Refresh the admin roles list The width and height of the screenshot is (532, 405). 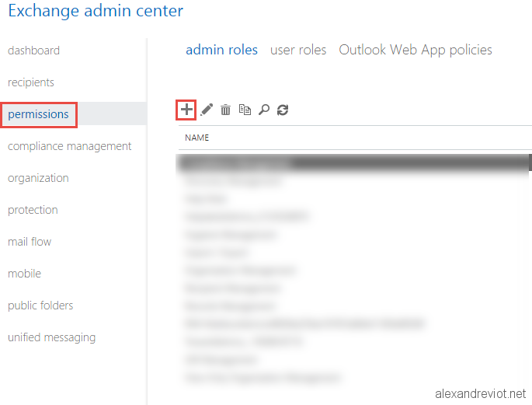(283, 110)
